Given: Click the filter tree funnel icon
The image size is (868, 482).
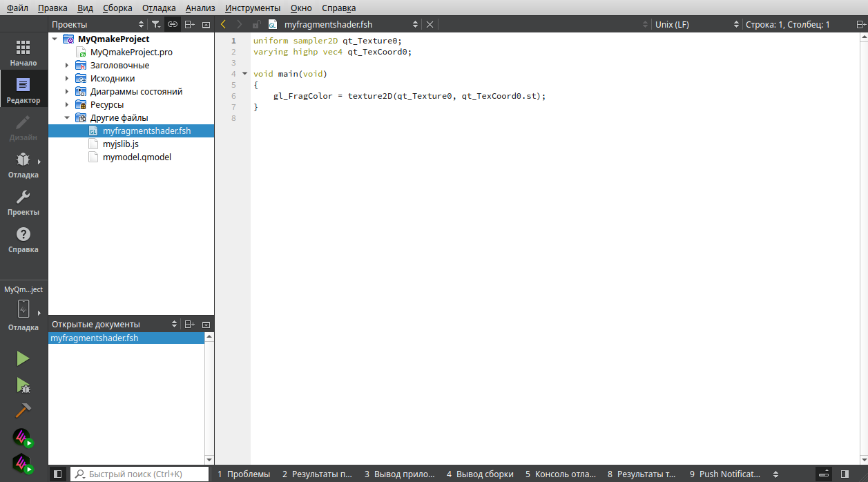Looking at the screenshot, I should click(156, 24).
